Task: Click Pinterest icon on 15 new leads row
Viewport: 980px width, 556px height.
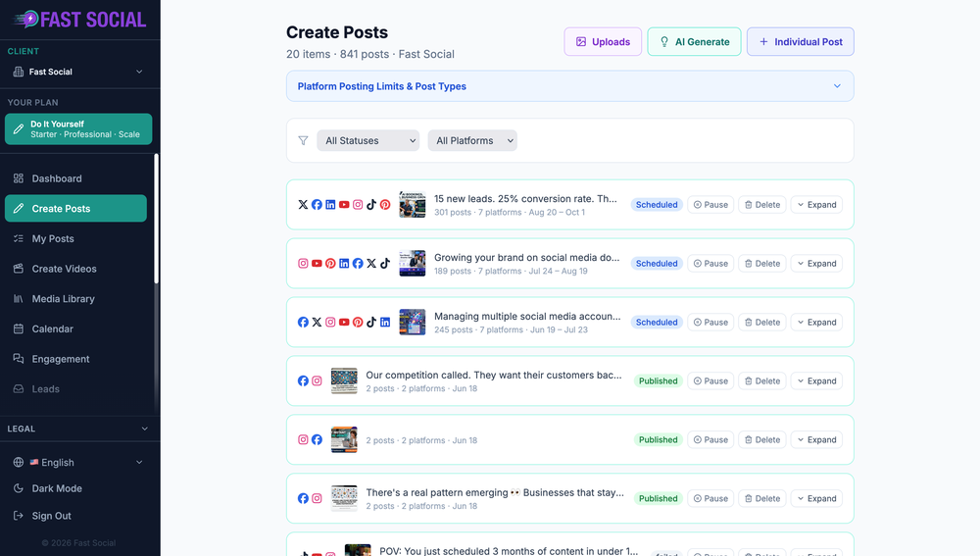Action: 385,205
